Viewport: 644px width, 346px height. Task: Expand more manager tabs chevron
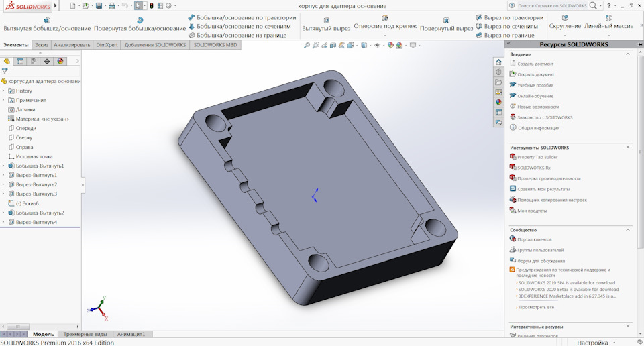click(x=78, y=61)
